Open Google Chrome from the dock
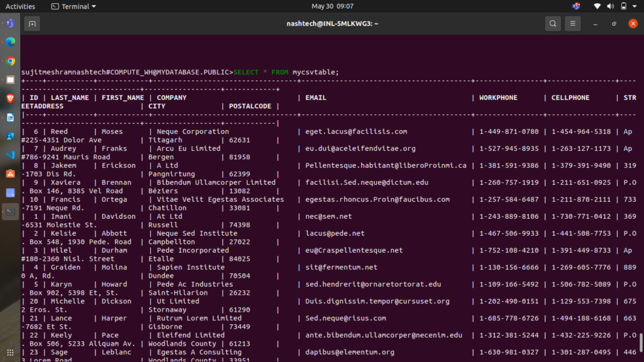This screenshot has height=362, width=644. pos(10,61)
